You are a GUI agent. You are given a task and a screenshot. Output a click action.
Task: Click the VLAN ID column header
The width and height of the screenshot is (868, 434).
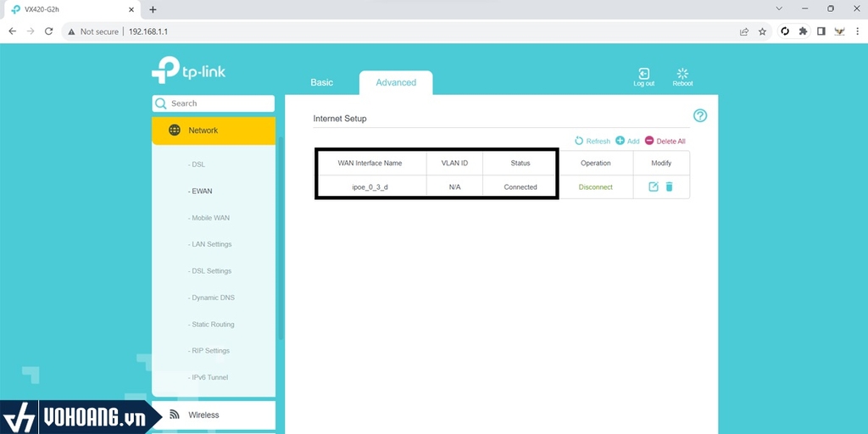pyautogui.click(x=454, y=164)
